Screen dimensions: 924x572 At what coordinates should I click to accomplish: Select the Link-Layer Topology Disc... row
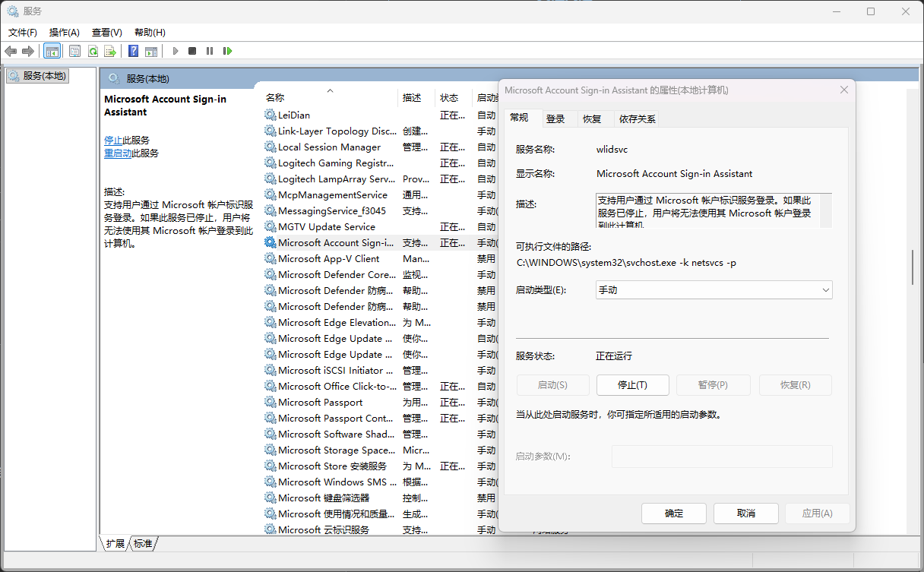[380, 131]
